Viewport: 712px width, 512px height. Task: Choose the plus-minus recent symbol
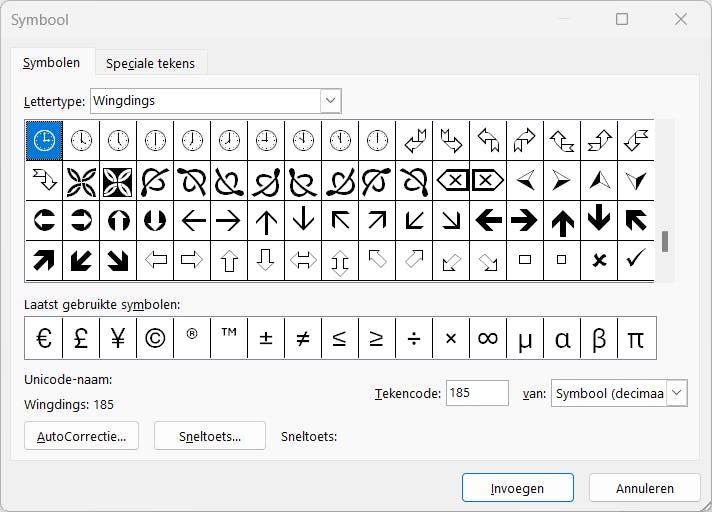266,339
